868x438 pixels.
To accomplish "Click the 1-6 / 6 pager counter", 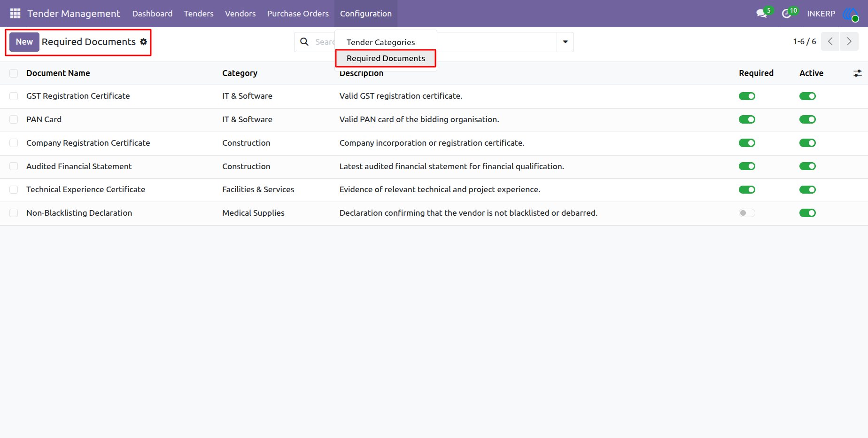I will [805, 41].
